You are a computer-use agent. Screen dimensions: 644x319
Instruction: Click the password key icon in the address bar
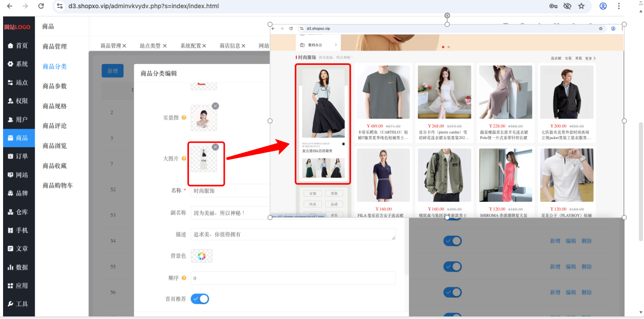coord(553,6)
